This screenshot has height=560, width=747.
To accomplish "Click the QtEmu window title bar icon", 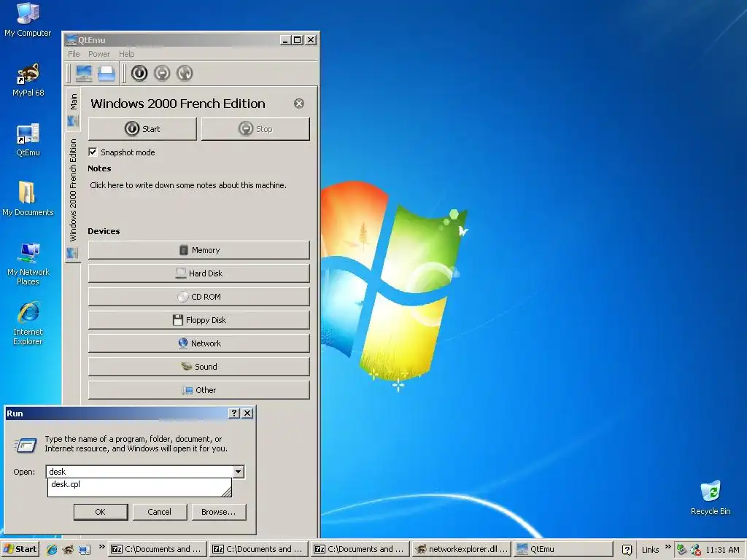I will pos(71,40).
